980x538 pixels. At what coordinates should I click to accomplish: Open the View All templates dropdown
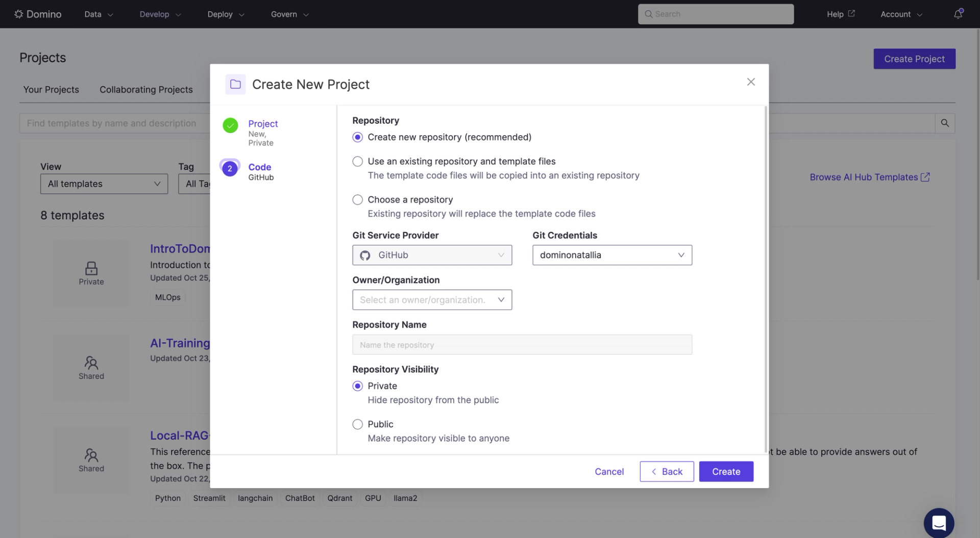[x=104, y=184]
